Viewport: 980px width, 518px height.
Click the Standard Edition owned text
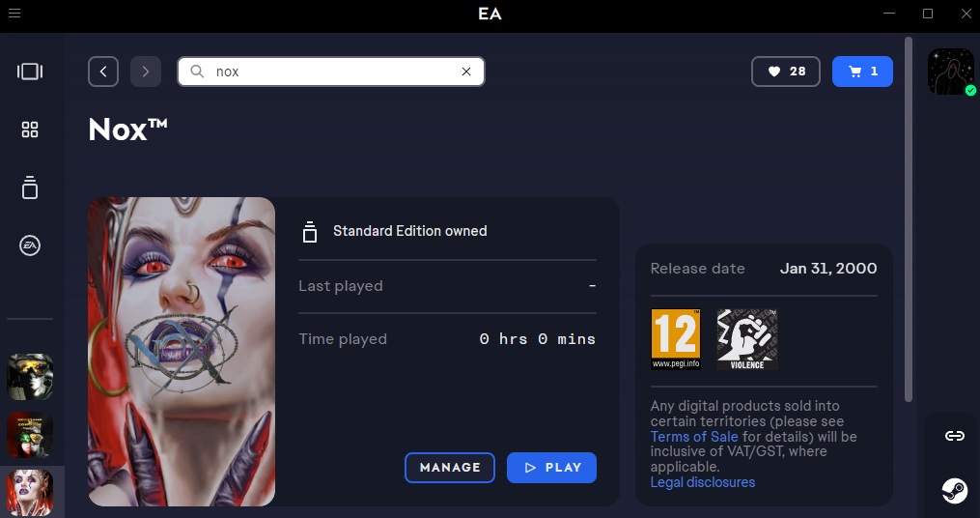pos(410,231)
